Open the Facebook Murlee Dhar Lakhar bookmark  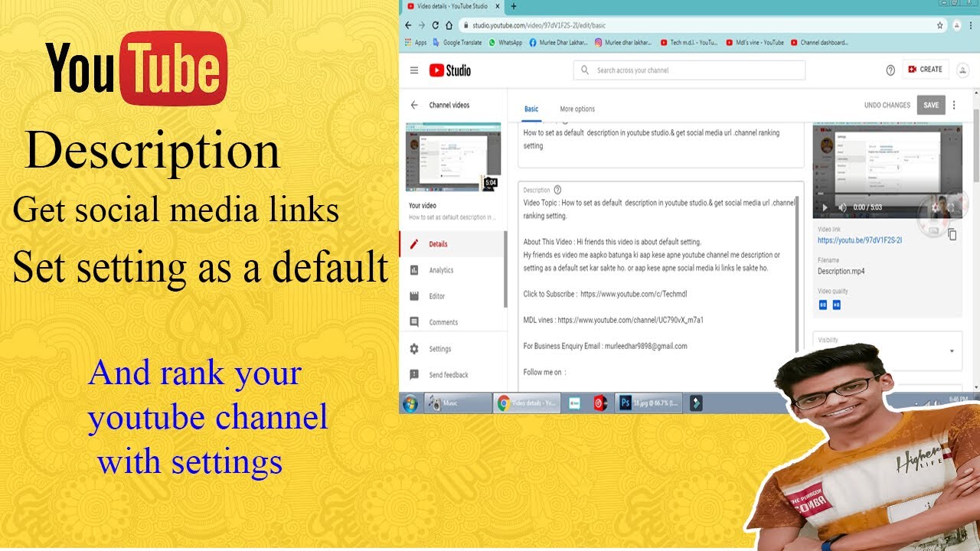pyautogui.click(x=558, y=43)
